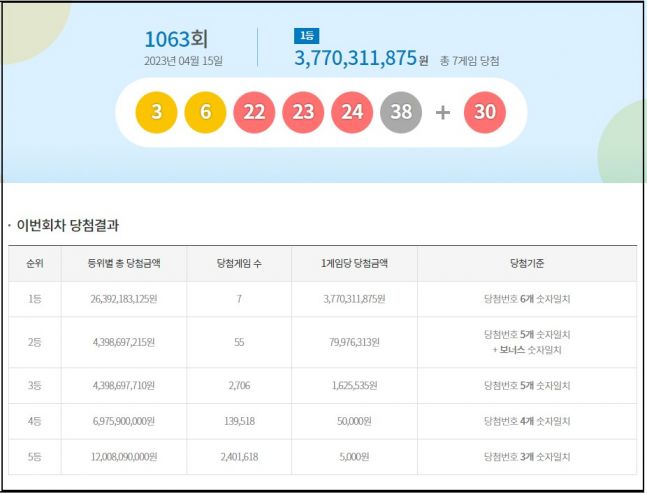
Task: Click the blue 1등 badge
Action: click(x=306, y=36)
